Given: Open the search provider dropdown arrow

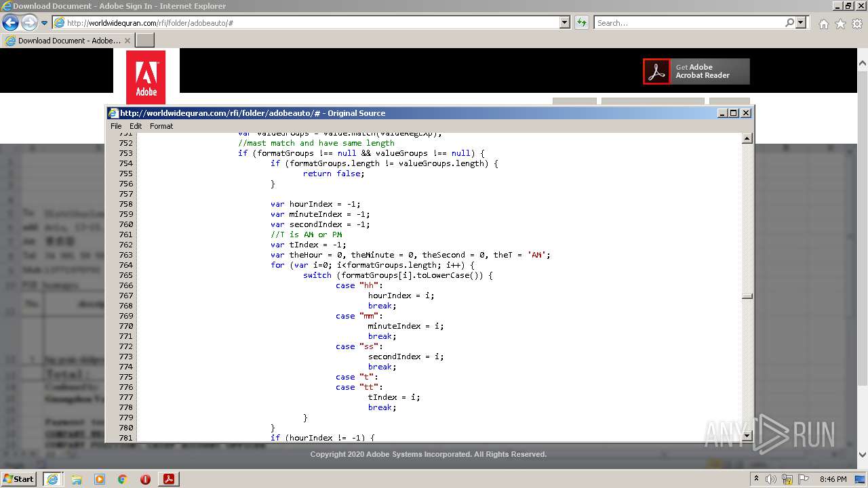Looking at the screenshot, I should [x=802, y=23].
